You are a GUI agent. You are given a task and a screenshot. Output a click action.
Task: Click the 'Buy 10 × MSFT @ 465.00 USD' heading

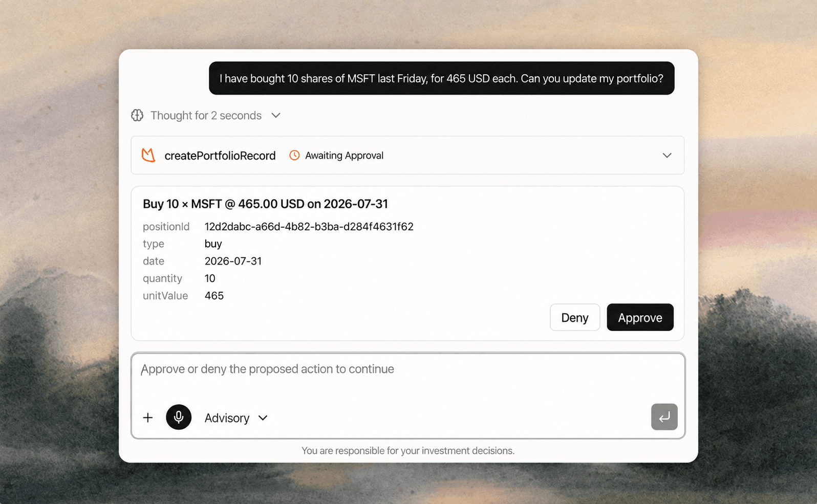pyautogui.click(x=265, y=204)
